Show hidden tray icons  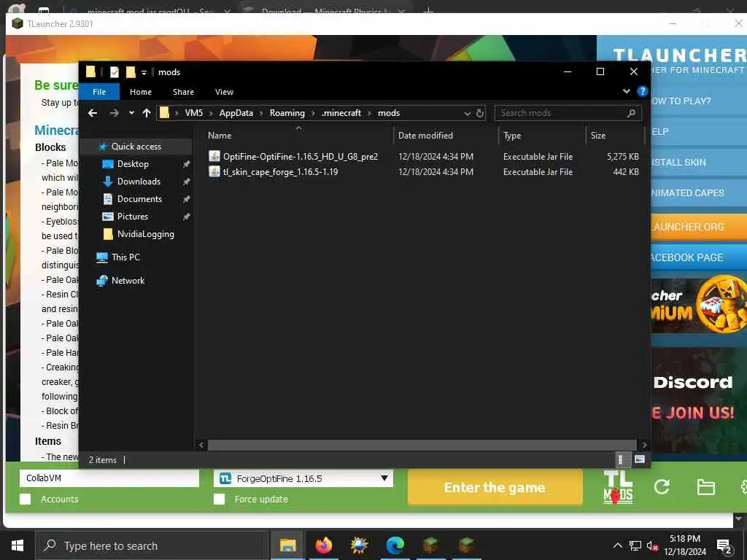[x=617, y=545]
